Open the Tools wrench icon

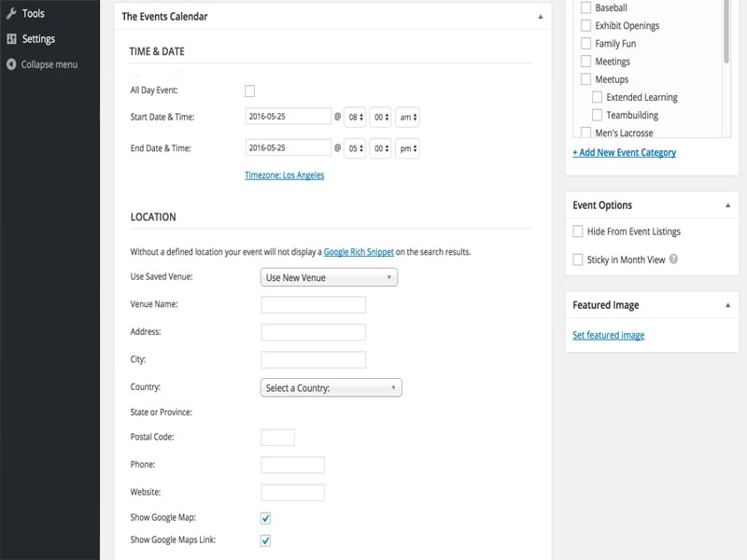coord(11,13)
